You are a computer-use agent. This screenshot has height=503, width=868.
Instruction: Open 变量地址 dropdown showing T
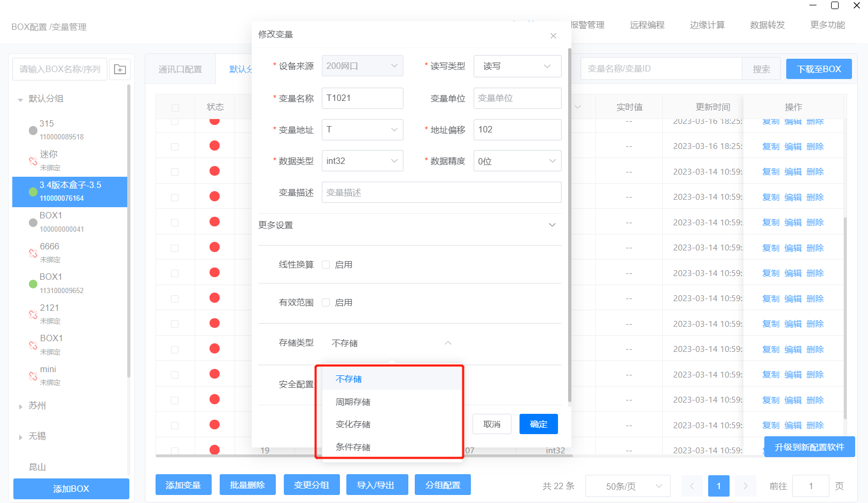pyautogui.click(x=362, y=130)
